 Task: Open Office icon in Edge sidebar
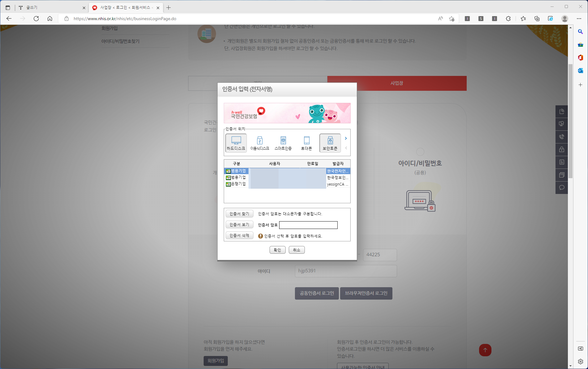(x=581, y=58)
